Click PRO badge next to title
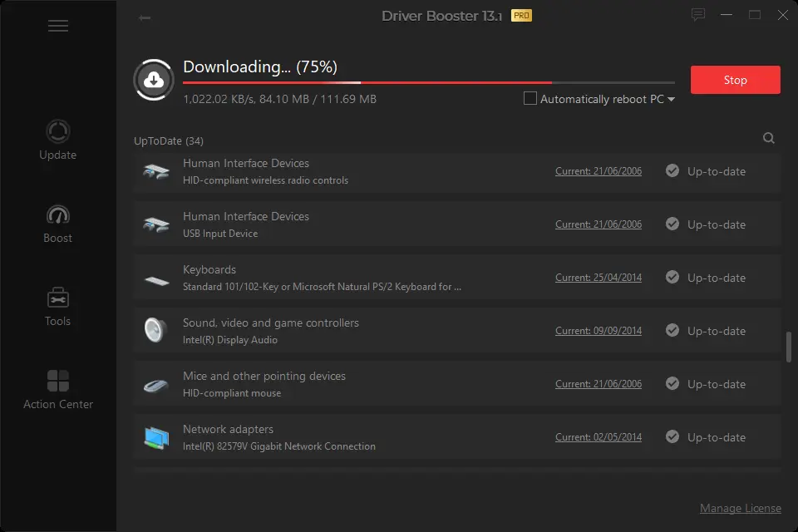Image resolution: width=798 pixels, height=532 pixels. point(521,16)
